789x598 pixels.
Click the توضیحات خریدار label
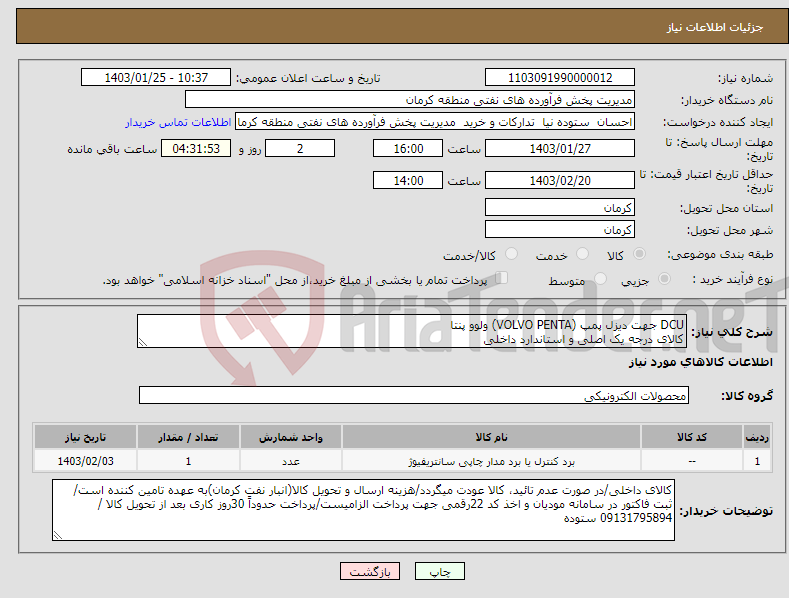(x=726, y=511)
